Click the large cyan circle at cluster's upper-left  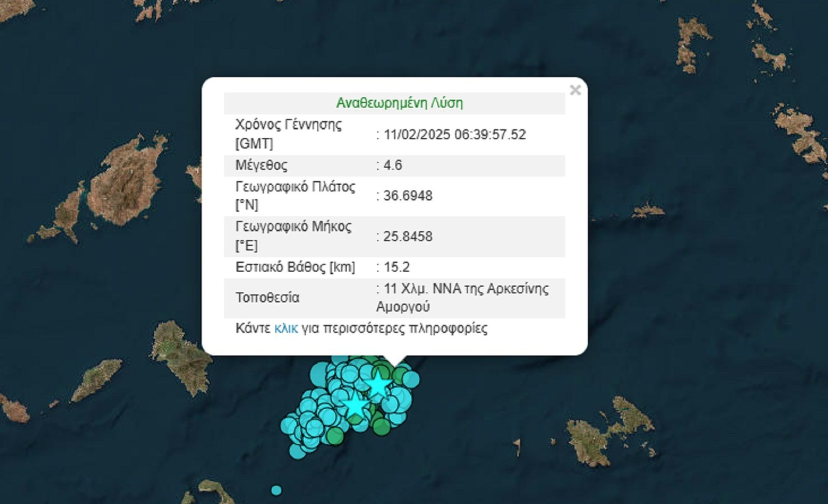point(320,373)
